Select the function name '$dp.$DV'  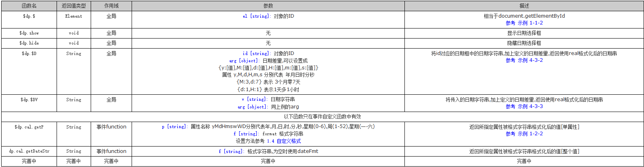[x=29, y=100]
